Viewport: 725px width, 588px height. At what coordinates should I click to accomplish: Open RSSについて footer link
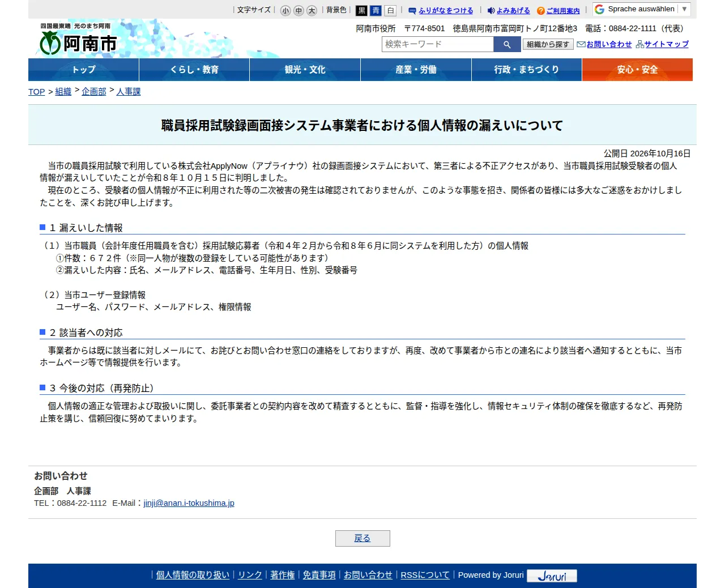click(425, 575)
